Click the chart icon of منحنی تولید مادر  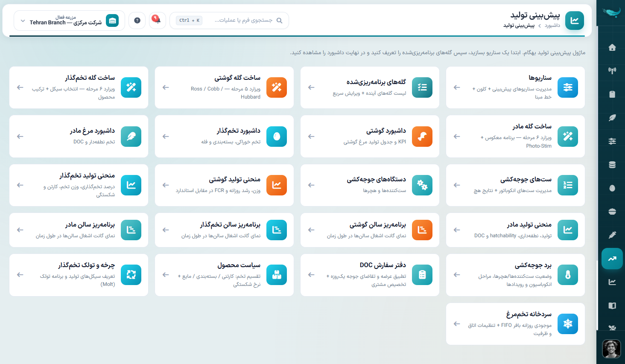pyautogui.click(x=568, y=230)
